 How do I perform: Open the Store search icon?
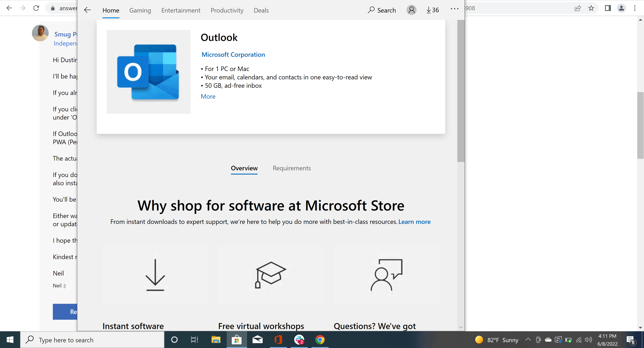pos(371,10)
